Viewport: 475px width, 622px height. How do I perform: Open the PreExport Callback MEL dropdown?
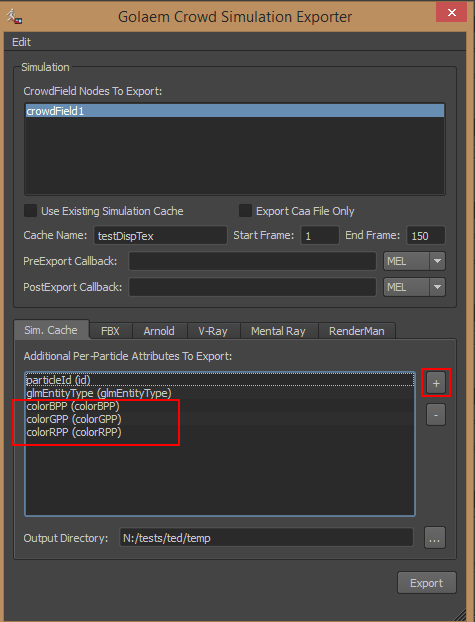click(x=414, y=261)
